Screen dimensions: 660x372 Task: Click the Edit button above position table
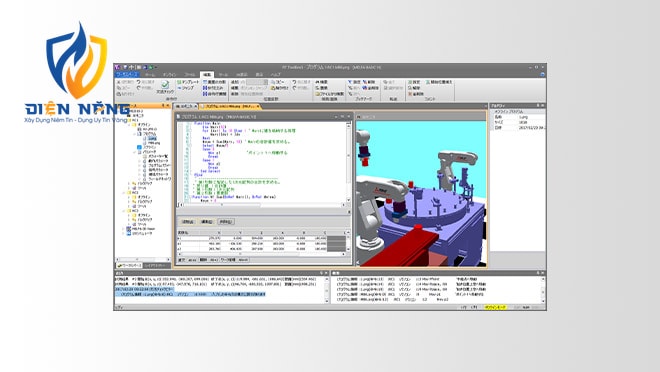(x=207, y=221)
